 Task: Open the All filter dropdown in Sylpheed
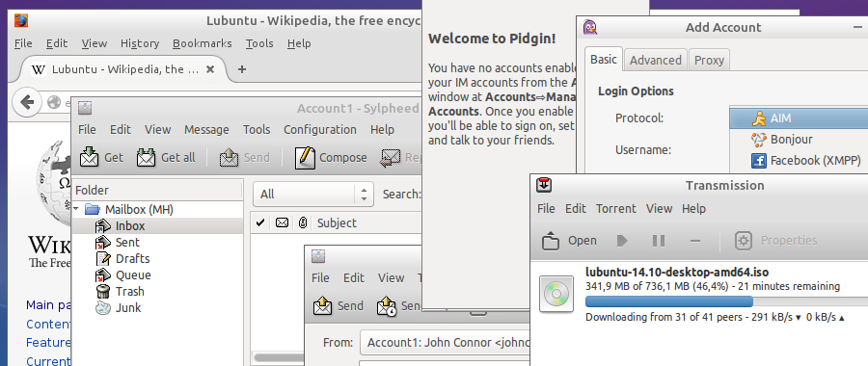coord(312,194)
